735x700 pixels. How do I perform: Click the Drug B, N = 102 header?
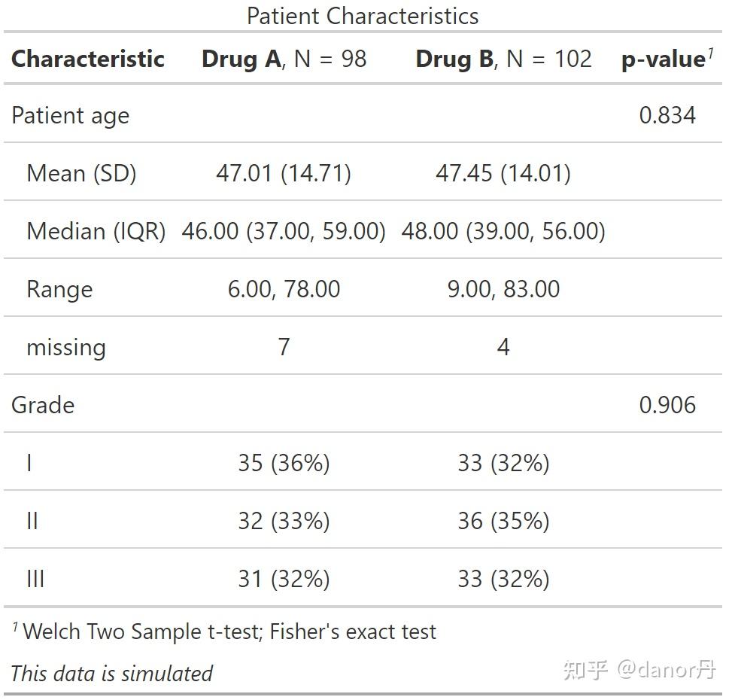pyautogui.click(x=503, y=59)
